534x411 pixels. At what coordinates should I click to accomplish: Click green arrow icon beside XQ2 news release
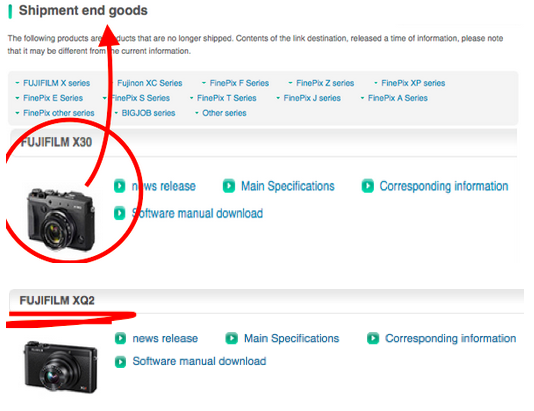click(x=121, y=338)
